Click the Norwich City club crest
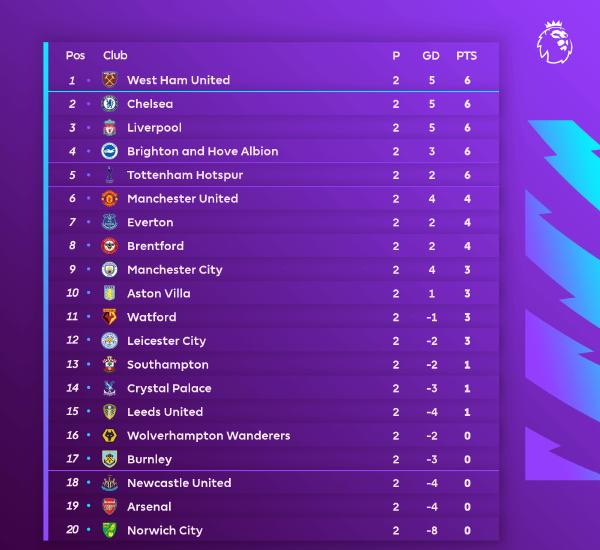600x550 pixels. tap(110, 530)
